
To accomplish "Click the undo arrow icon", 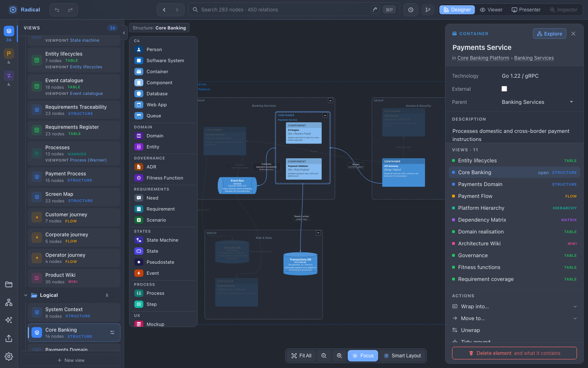I will click(x=57, y=10).
